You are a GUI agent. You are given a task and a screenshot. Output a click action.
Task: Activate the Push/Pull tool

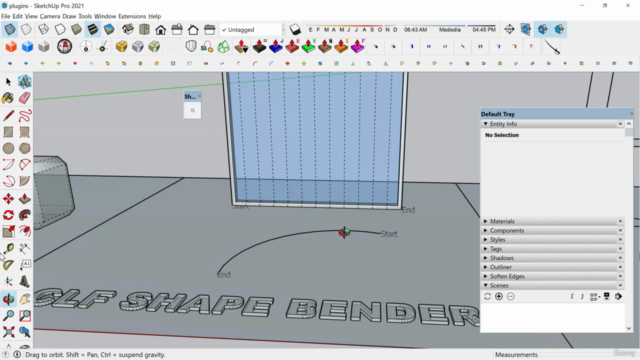click(24, 199)
